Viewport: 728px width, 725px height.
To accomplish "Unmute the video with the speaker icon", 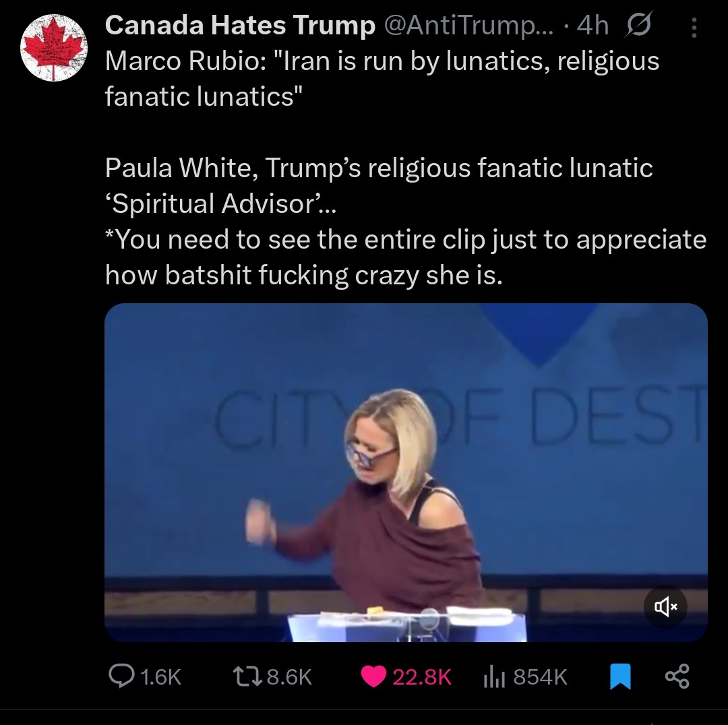I will pos(666,606).
